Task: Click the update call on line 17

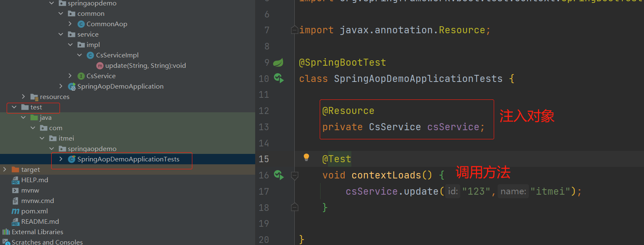Action: click(421, 191)
